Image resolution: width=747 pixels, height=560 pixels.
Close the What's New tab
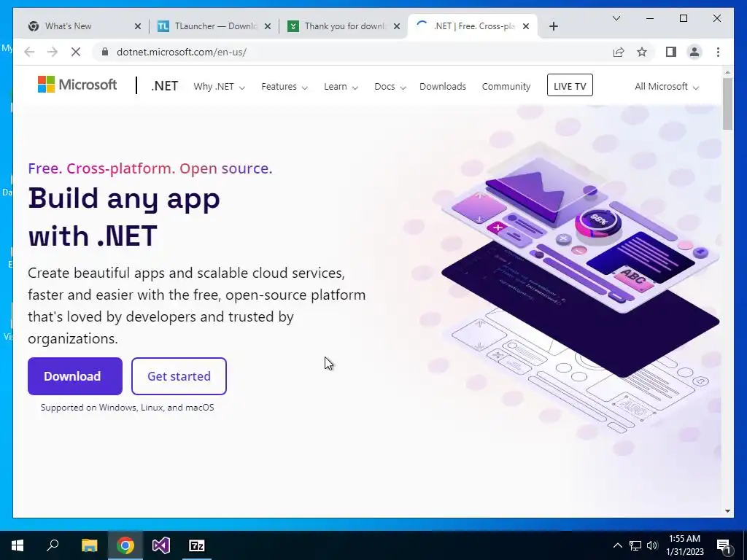coord(138,26)
